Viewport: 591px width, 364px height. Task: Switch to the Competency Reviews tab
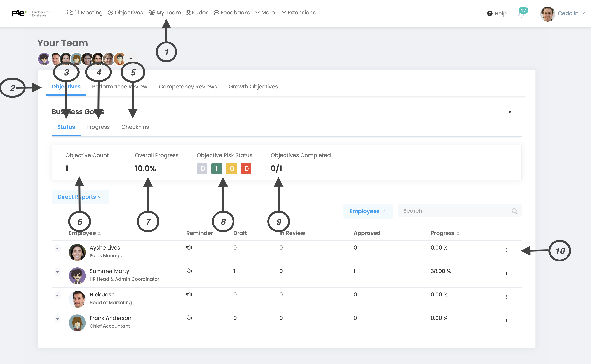click(188, 87)
